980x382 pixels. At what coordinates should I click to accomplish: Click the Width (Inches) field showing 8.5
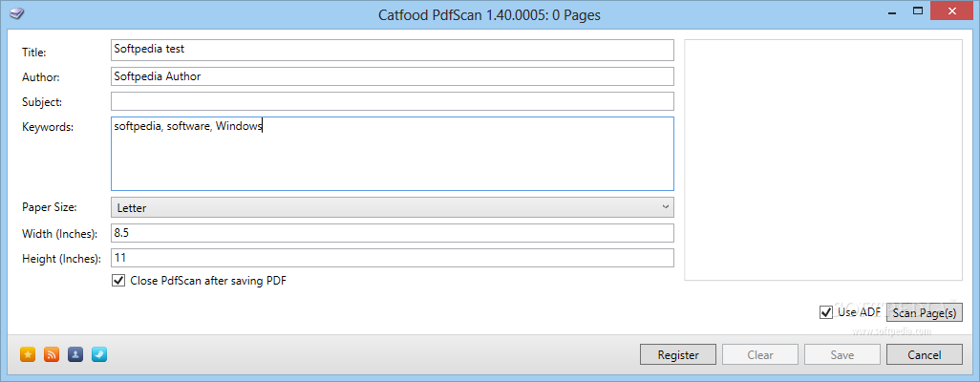(393, 233)
